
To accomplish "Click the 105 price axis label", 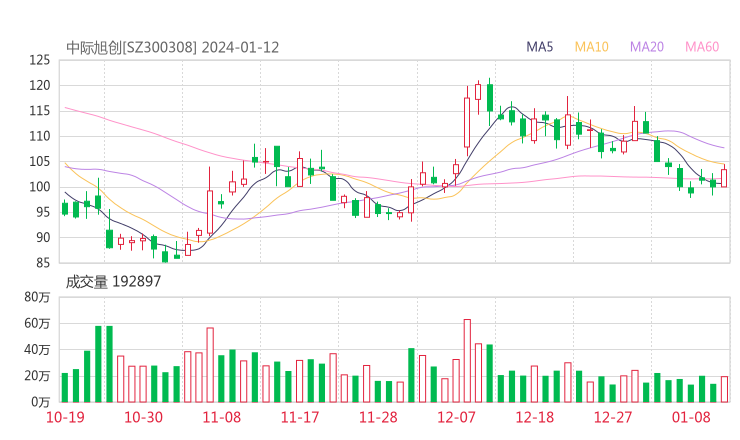I will point(40,161).
